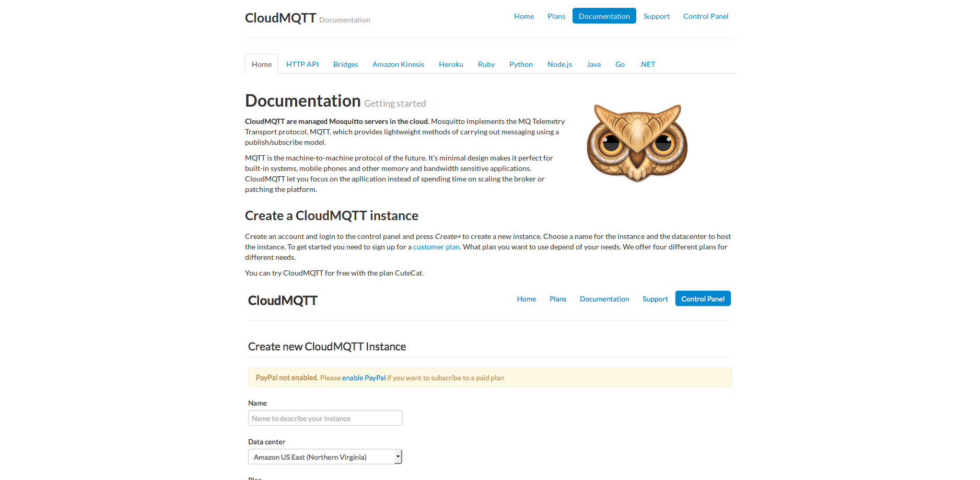Open the Node.js tab

point(560,64)
